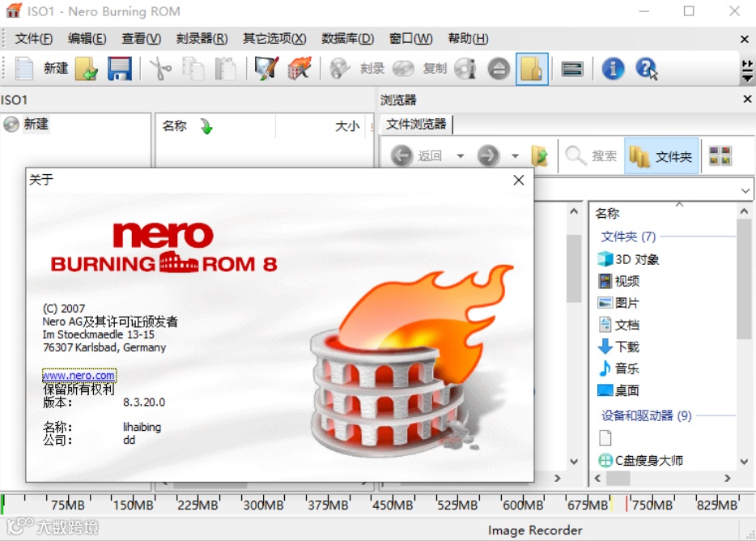Viewport: 756px width, 541px height.
Task: Click the New compilation document icon
Action: coord(23,69)
